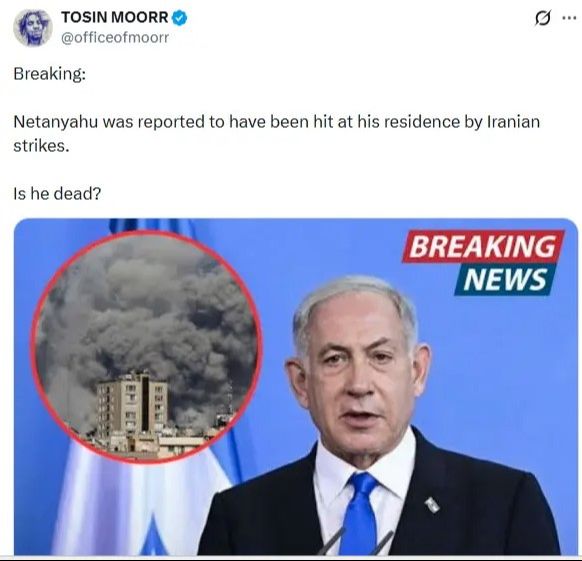Click the sentence about Netanyahu's residence
Viewport: 582px width, 561px height.
pyautogui.click(x=277, y=134)
